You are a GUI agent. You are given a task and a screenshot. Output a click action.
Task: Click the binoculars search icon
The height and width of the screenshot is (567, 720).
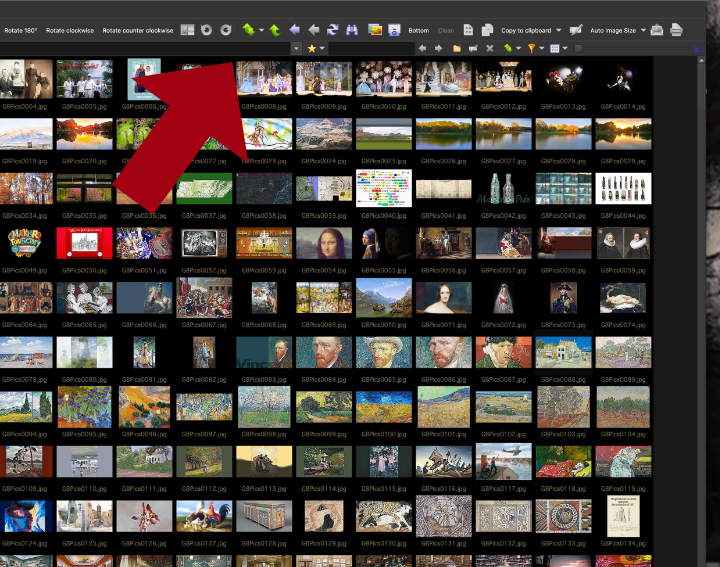pyautogui.click(x=352, y=31)
